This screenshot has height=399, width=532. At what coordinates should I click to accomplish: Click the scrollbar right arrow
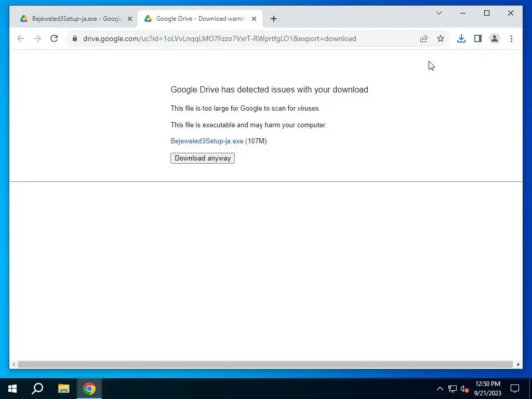pyautogui.click(x=518, y=364)
